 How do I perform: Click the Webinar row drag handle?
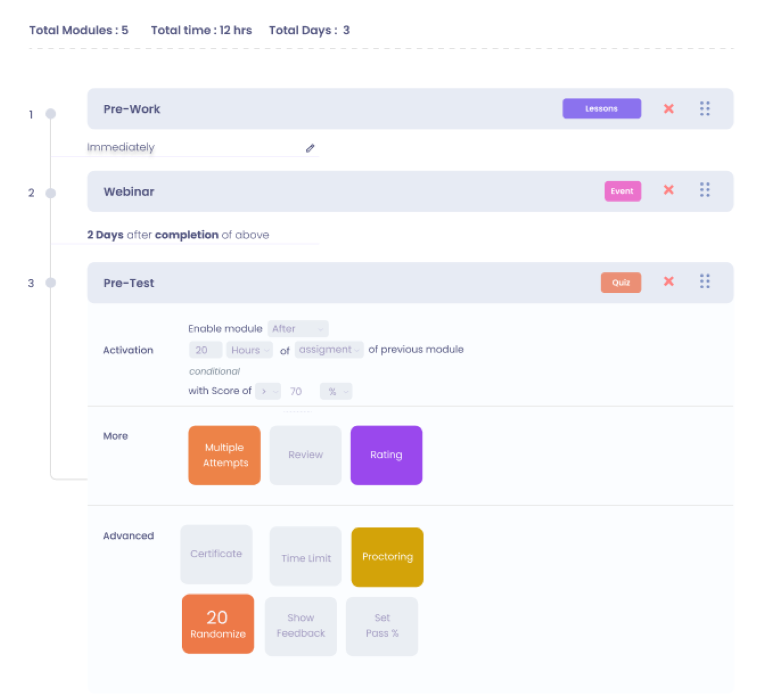point(705,190)
